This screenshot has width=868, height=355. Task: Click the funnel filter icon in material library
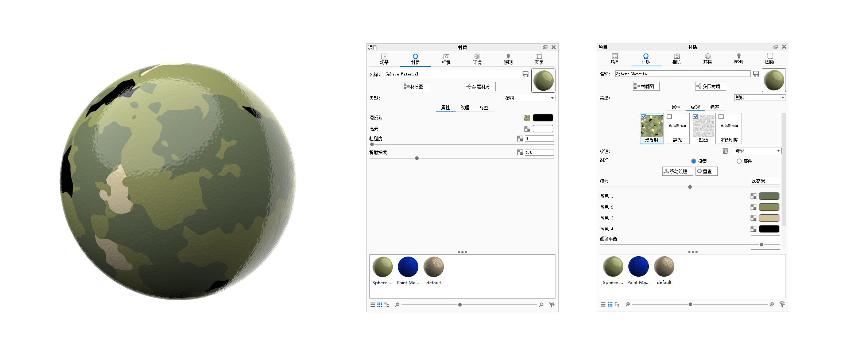783,304
